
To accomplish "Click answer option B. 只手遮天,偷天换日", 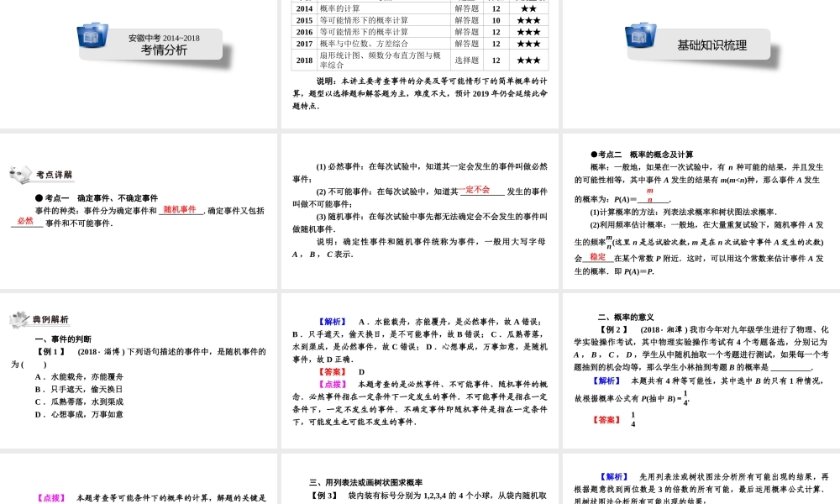I will point(79,390).
